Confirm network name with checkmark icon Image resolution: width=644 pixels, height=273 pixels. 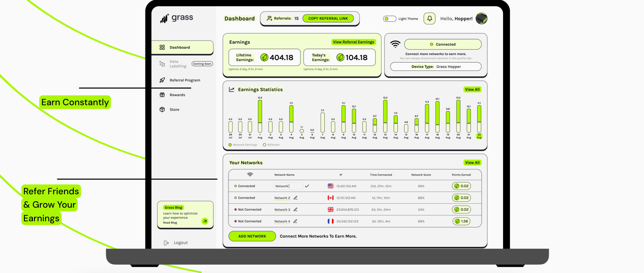click(307, 186)
